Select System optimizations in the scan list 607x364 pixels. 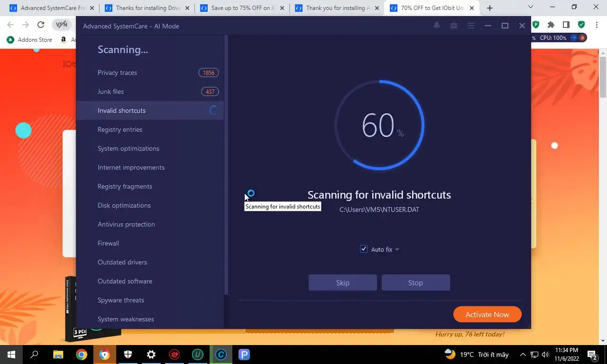pos(150,148)
